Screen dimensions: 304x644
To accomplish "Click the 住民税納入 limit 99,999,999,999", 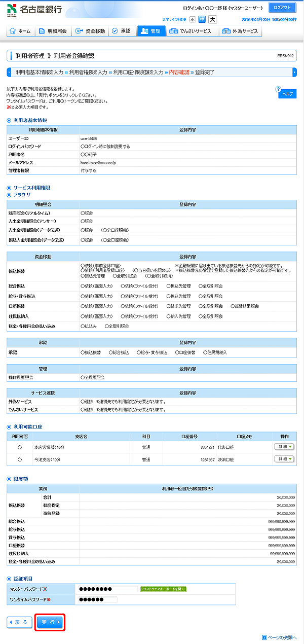I will 282,554.
